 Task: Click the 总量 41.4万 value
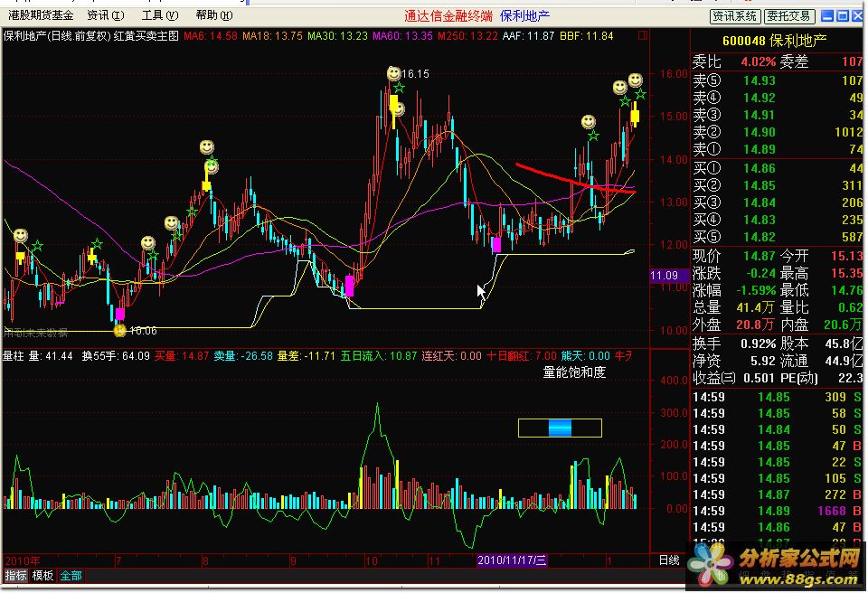[756, 307]
